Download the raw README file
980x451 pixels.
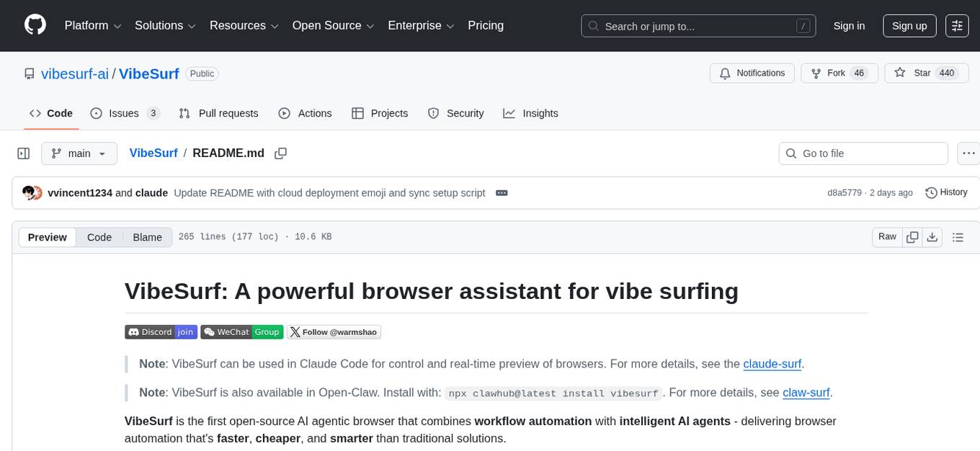932,236
